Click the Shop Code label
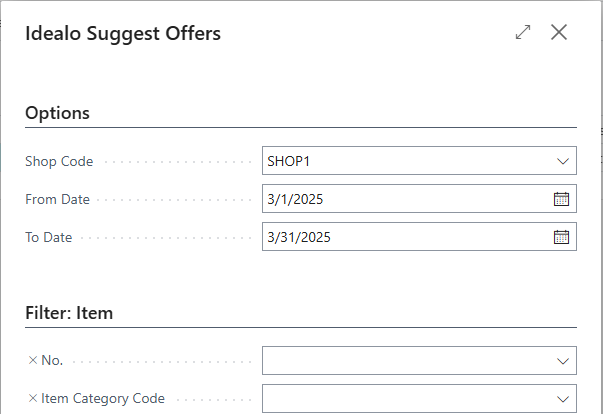 click(x=59, y=161)
